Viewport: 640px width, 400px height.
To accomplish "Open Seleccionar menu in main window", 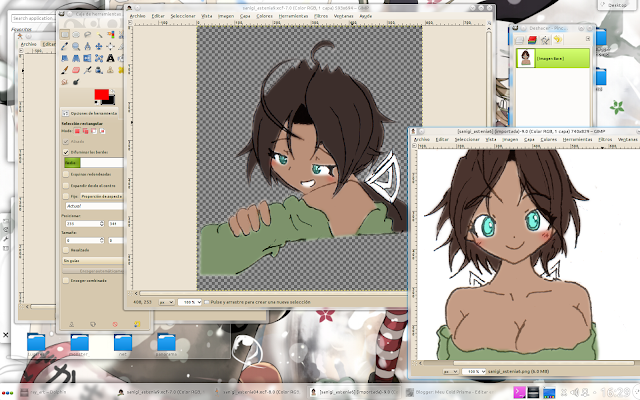I will [x=183, y=16].
